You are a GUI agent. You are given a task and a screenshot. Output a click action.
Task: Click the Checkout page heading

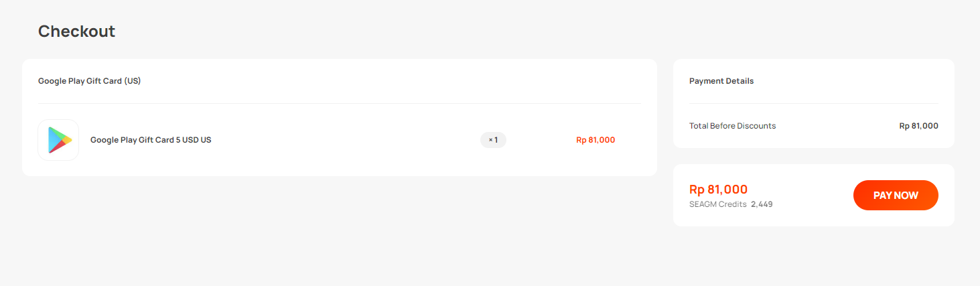(76, 31)
